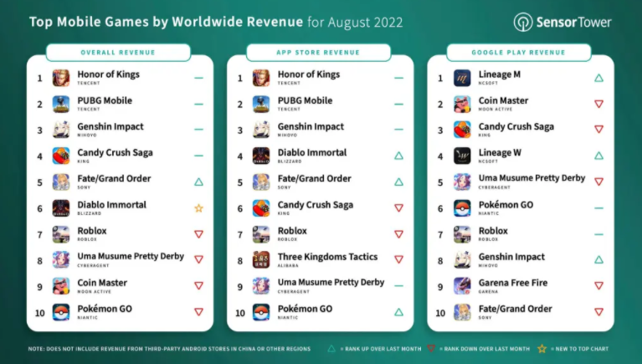Screen dimensions: 642x364
Task: Select the App Store Revenue header tab
Action: coord(319,53)
